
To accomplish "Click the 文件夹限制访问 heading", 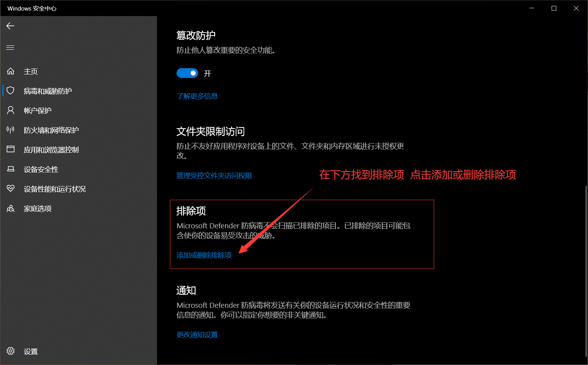I will (211, 131).
